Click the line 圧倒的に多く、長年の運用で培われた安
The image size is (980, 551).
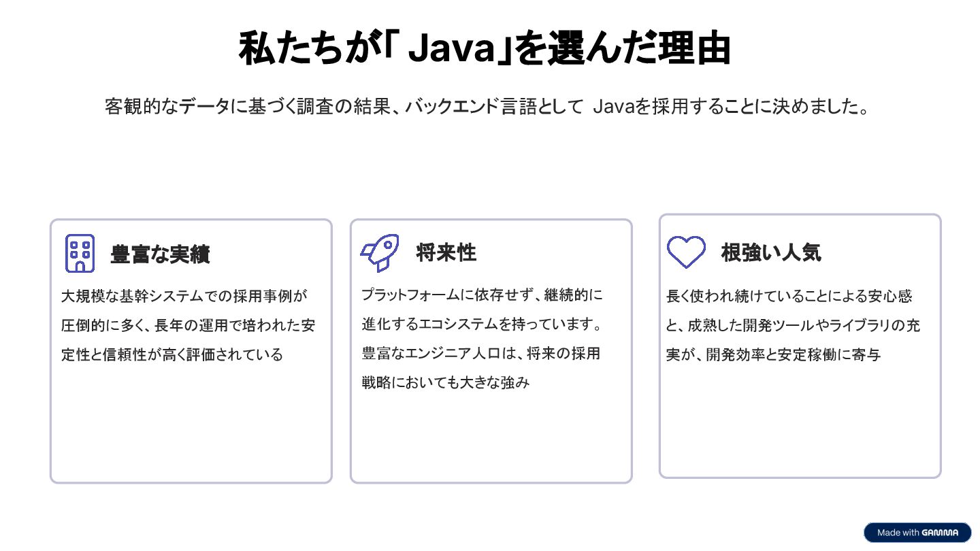[188, 325]
